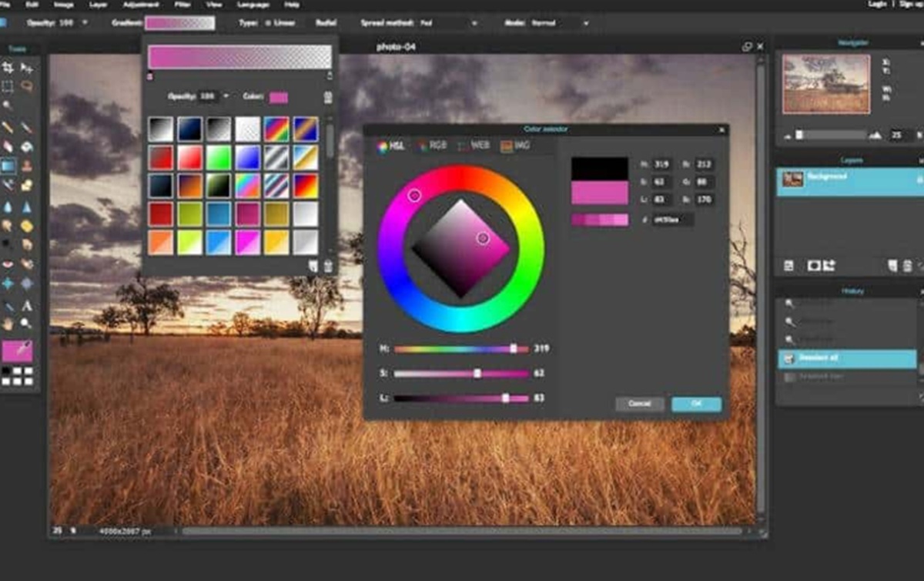Image resolution: width=924 pixels, height=581 pixels.
Task: Select the Clone stamp tool
Action: pyautogui.click(x=26, y=165)
